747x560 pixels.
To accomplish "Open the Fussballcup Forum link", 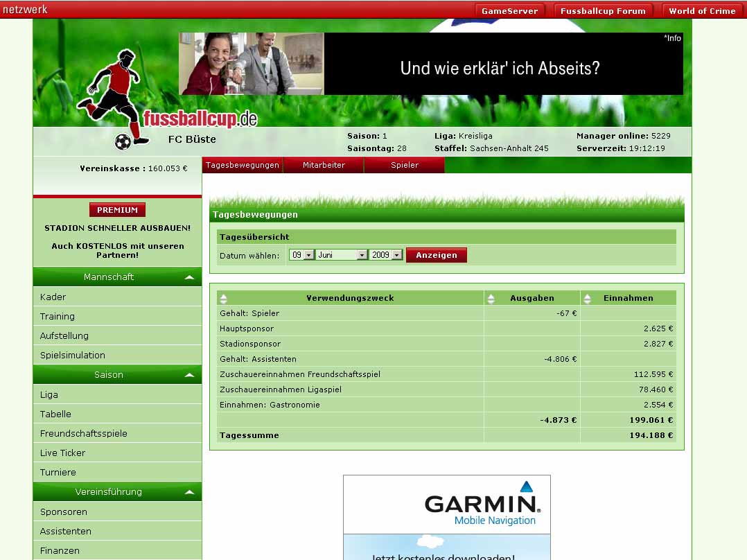I will point(603,11).
